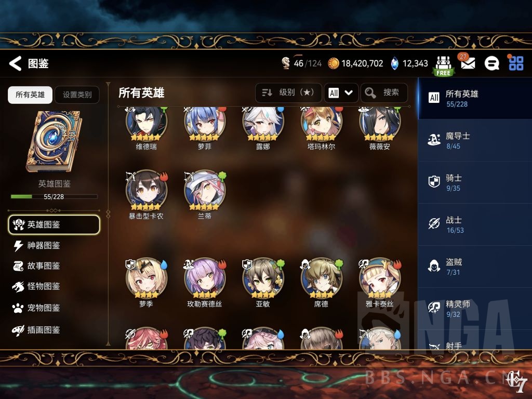This screenshot has width=532, height=399.
Task: Go back using the arrow beside 图鉴
Action: [x=15, y=63]
